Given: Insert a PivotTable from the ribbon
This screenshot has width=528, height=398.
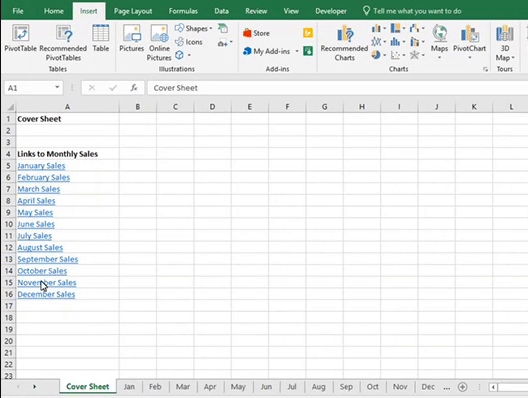Looking at the screenshot, I should click(20, 38).
